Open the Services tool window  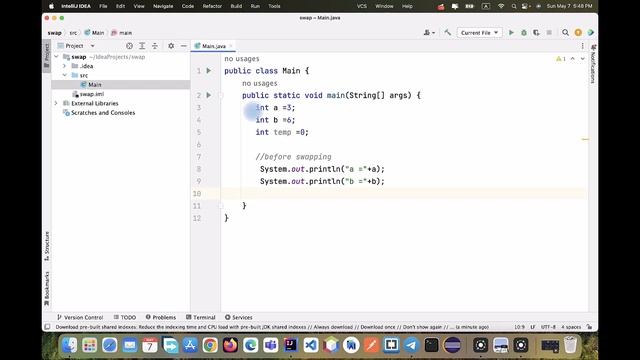tap(239, 317)
